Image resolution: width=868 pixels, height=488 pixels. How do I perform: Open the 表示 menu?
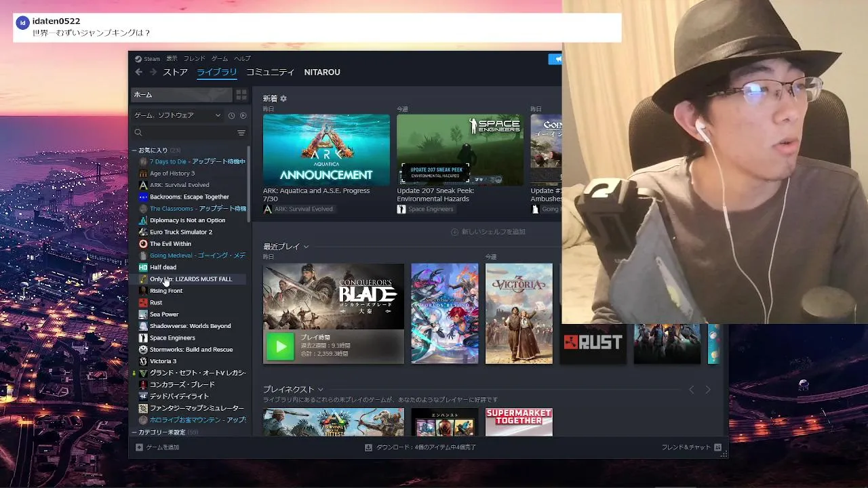(172, 59)
